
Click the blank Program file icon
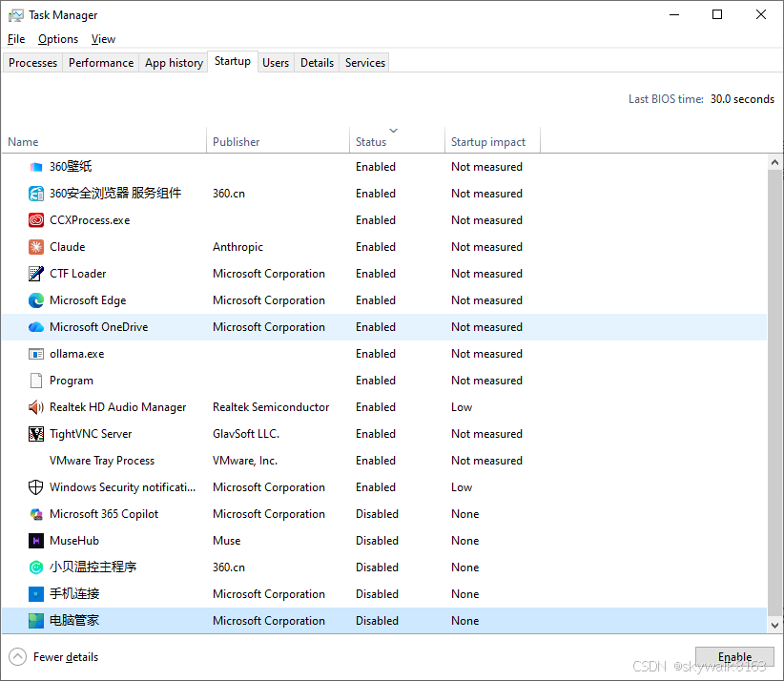coord(36,381)
